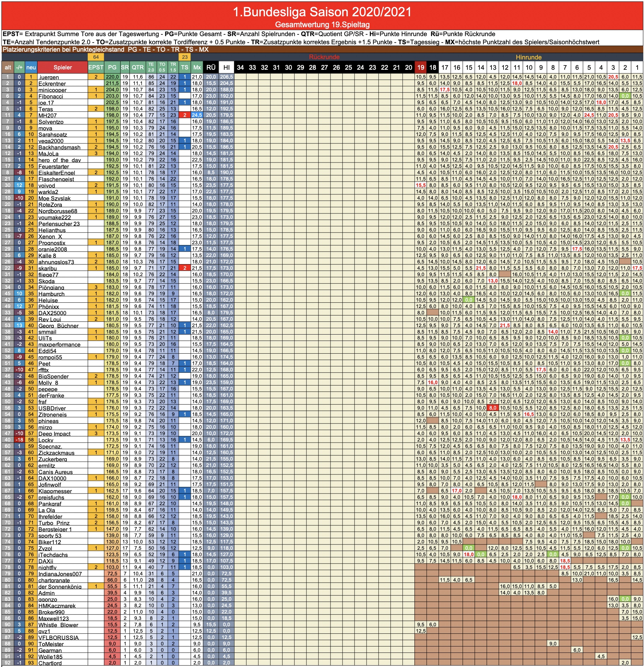Select player name 'Zickzackmaus'
The height and width of the screenshot is (667, 644).
pyautogui.click(x=56, y=453)
